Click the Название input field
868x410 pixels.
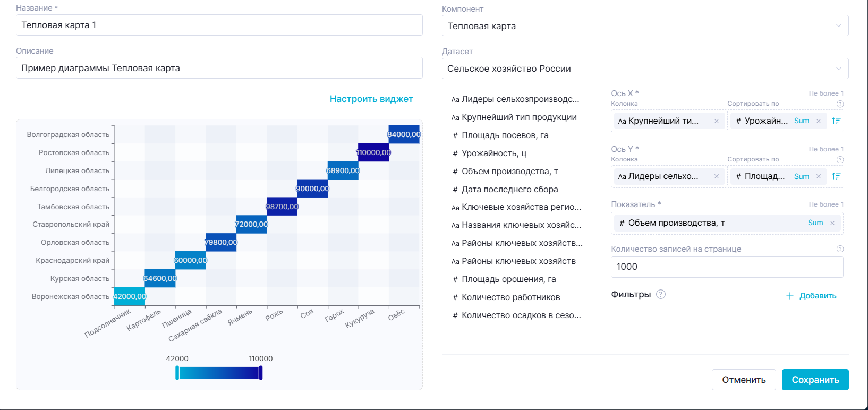219,25
